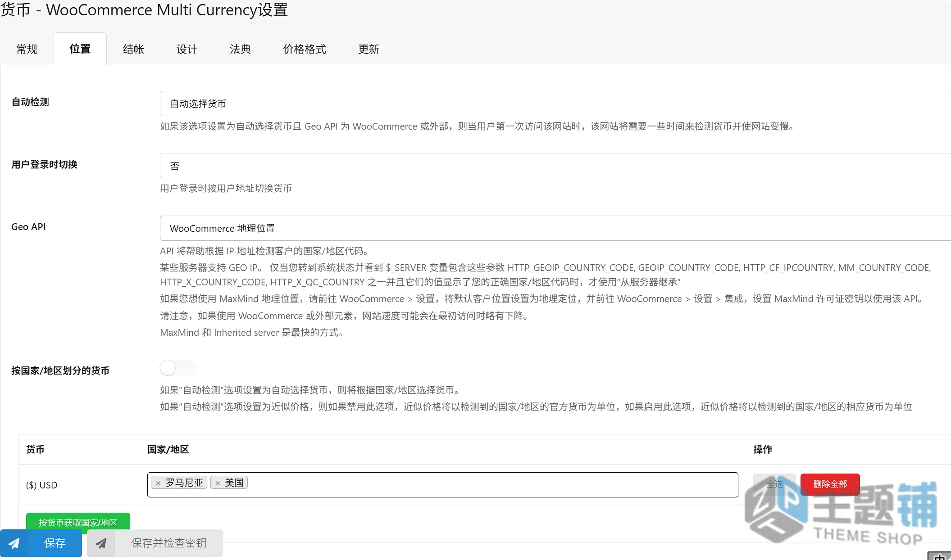Select the 位置 tab
951x560 pixels.
click(80, 49)
